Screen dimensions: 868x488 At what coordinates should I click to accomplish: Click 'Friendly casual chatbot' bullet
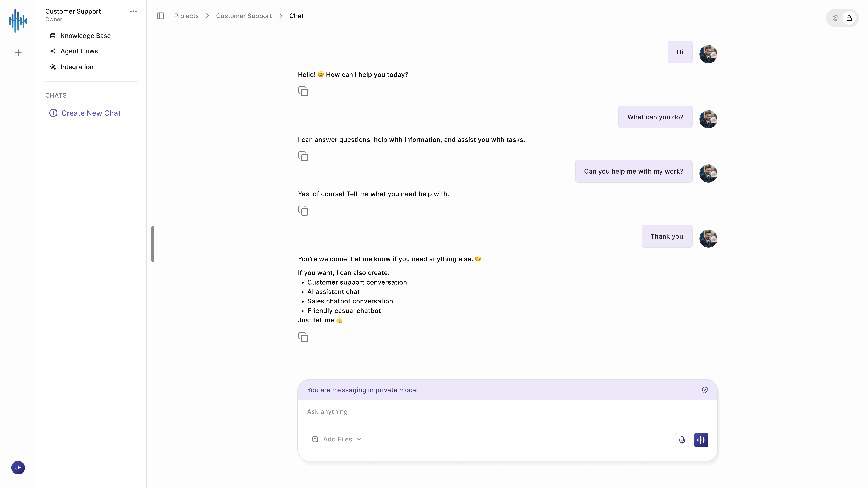(x=344, y=311)
